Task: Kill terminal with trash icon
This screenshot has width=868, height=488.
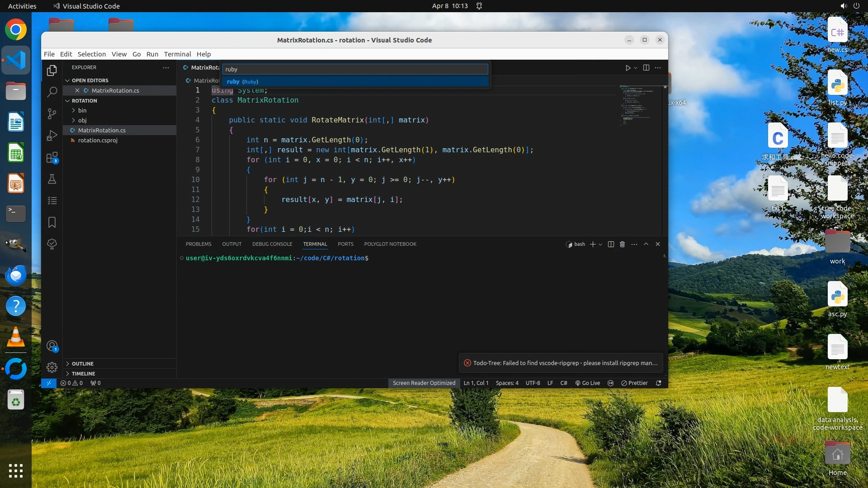Action: pyautogui.click(x=622, y=244)
